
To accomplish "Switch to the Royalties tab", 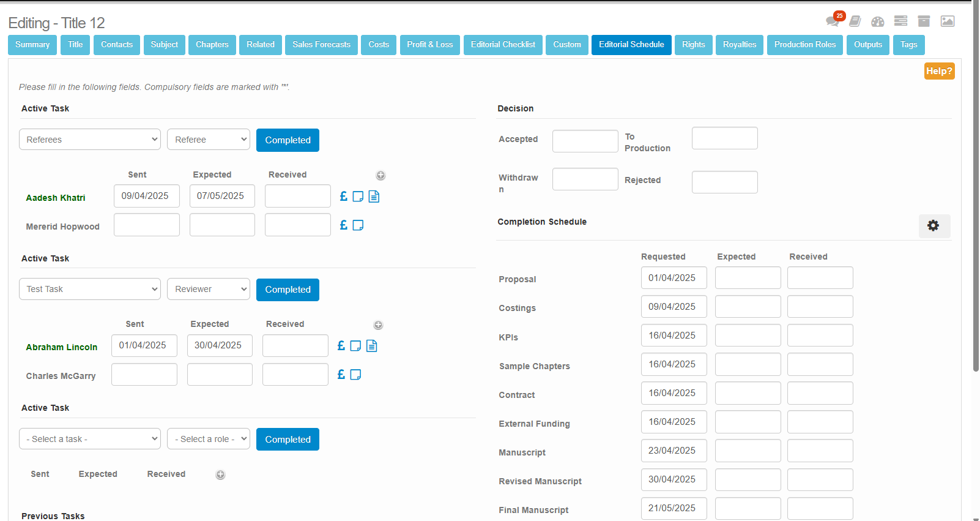I will click(x=739, y=45).
